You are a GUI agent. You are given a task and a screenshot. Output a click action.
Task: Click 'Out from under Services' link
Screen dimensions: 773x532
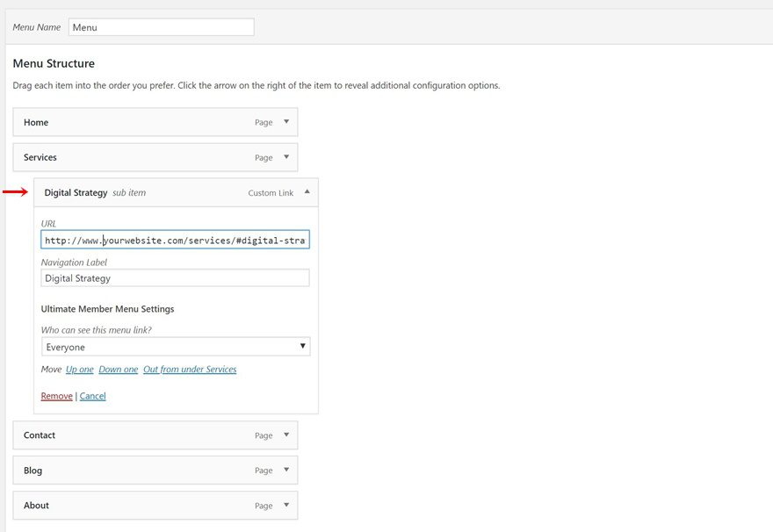point(190,369)
